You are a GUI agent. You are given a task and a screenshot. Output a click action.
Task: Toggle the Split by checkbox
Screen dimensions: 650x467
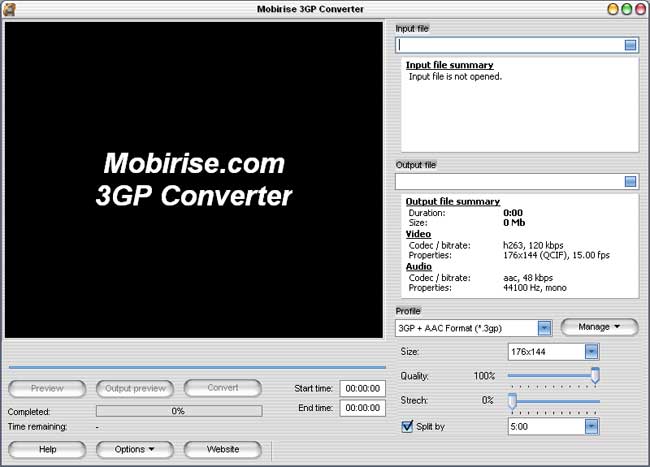(407, 426)
